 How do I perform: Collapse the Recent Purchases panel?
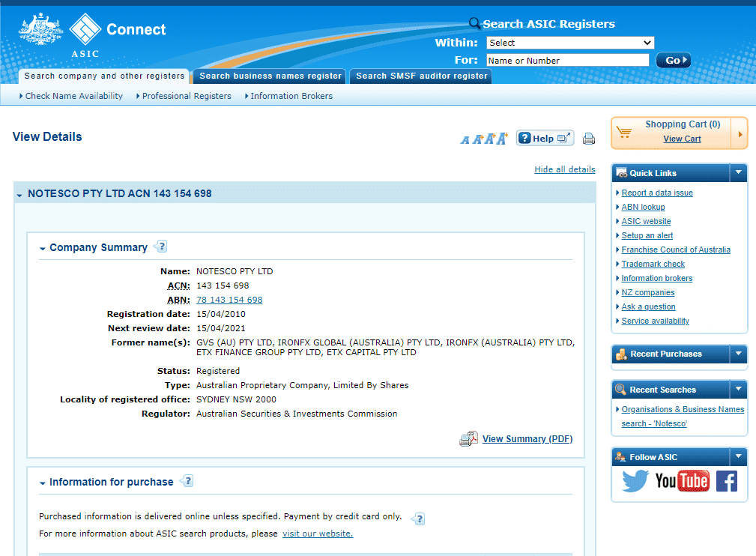[x=738, y=353]
